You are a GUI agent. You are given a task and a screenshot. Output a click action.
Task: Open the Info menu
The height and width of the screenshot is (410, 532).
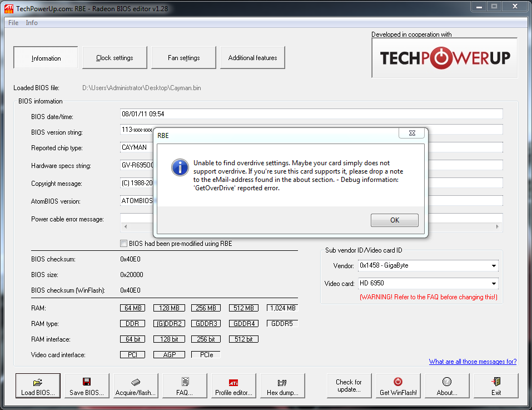pos(32,23)
